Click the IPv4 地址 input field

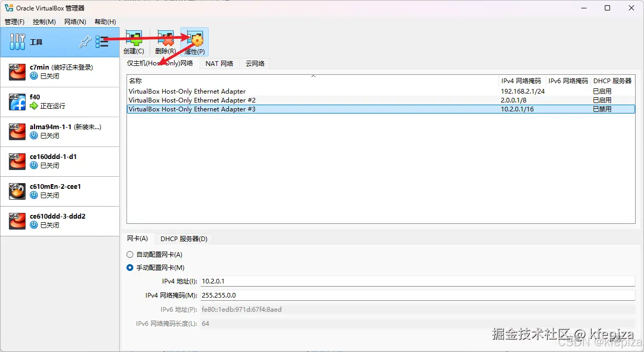click(418, 281)
